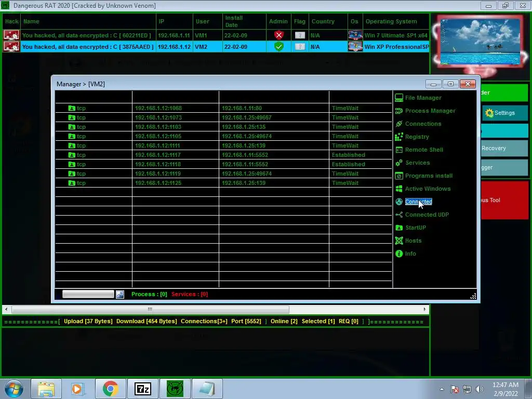Image resolution: width=532 pixels, height=399 pixels.
Task: Click the Process Manager icon
Action: click(x=399, y=111)
